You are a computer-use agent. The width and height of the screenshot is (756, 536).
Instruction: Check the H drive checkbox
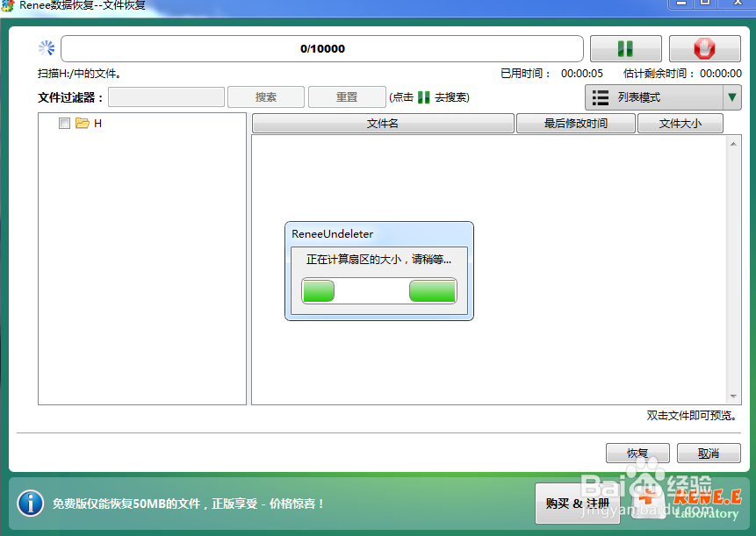coord(64,124)
